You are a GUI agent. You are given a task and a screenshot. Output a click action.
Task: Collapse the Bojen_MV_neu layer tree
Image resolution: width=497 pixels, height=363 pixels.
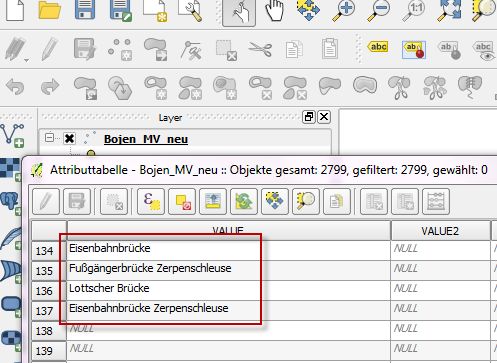click(49, 137)
